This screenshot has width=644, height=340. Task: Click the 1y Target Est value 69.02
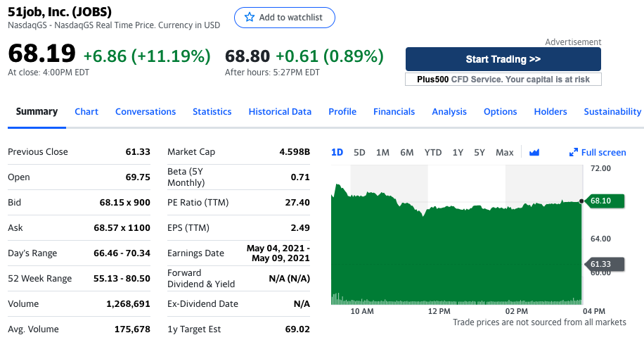(x=297, y=329)
